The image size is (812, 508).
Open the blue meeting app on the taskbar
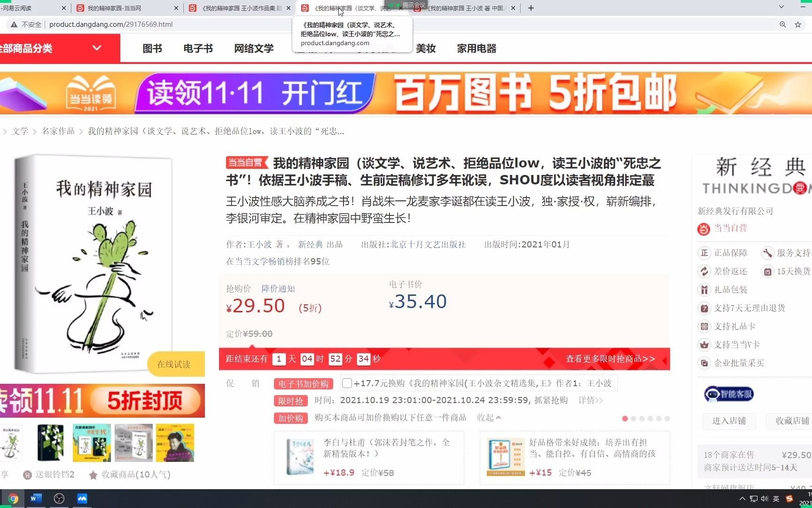pyautogui.click(x=82, y=499)
